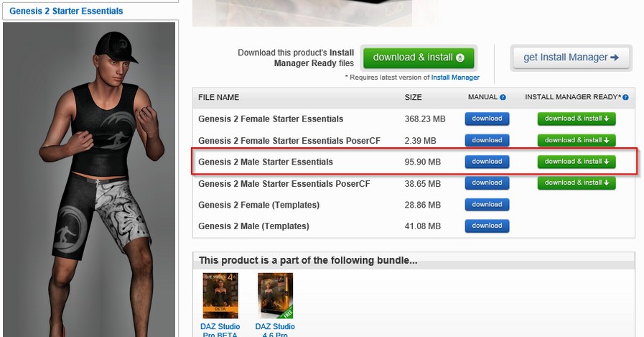Click the DAZ Studio Pro BETA text link

coord(220,330)
